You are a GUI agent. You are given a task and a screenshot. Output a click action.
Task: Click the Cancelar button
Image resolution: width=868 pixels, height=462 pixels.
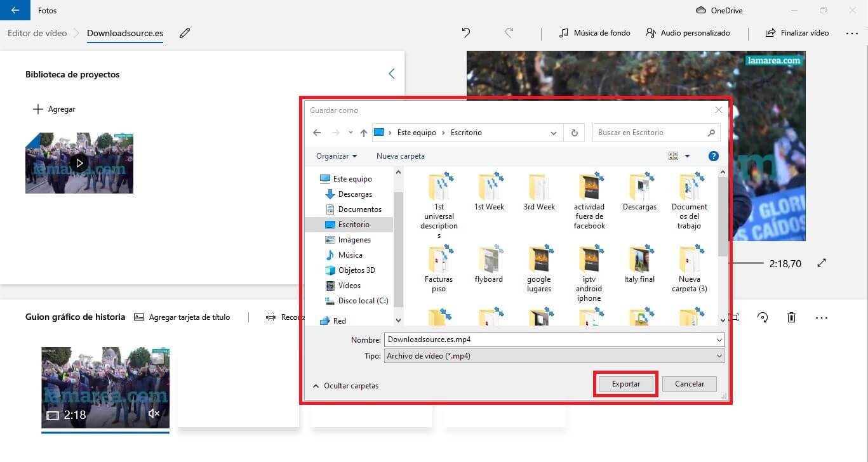690,384
